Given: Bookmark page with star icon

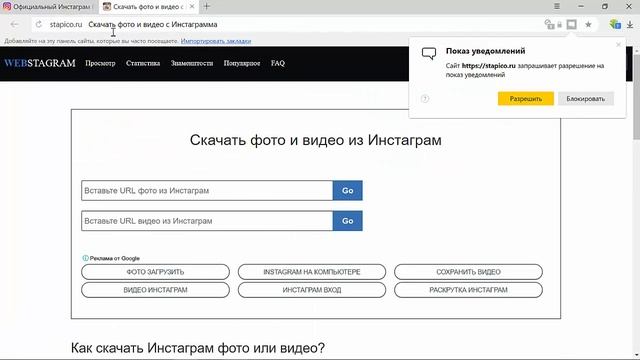Looking at the screenshot, I should (x=588, y=24).
